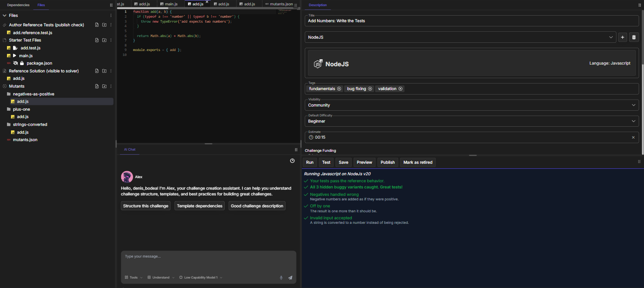Add new file in Starter Test Files
Screen dimensions: 644x288
pos(97,40)
